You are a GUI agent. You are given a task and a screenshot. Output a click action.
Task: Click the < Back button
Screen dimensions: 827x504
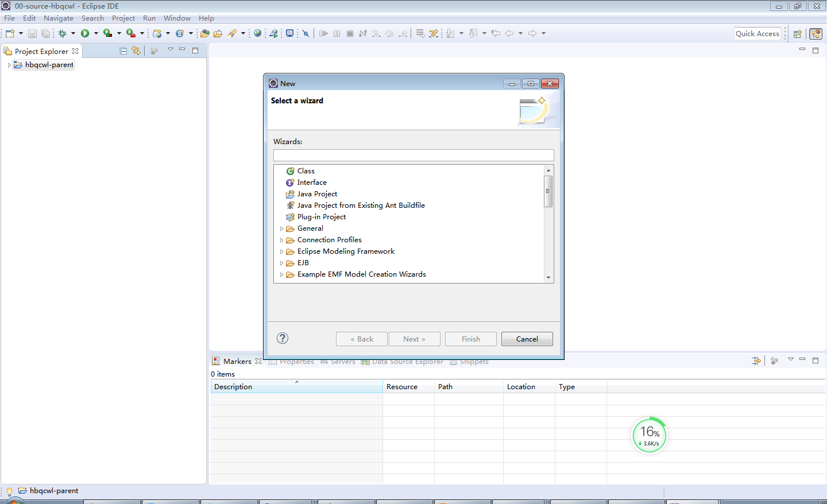coord(362,339)
